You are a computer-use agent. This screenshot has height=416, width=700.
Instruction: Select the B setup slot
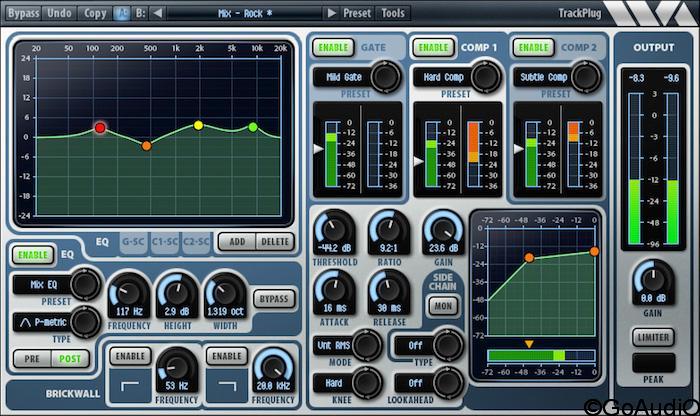[x=140, y=13]
